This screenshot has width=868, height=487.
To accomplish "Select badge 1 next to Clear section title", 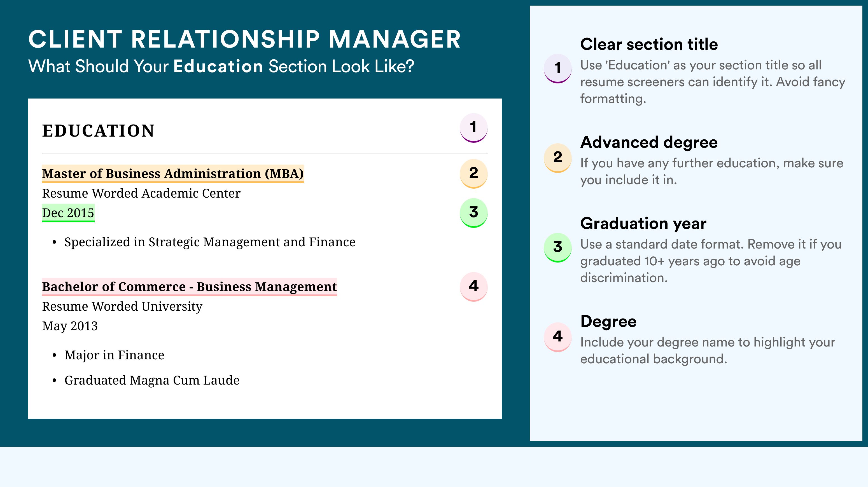I will (x=557, y=68).
